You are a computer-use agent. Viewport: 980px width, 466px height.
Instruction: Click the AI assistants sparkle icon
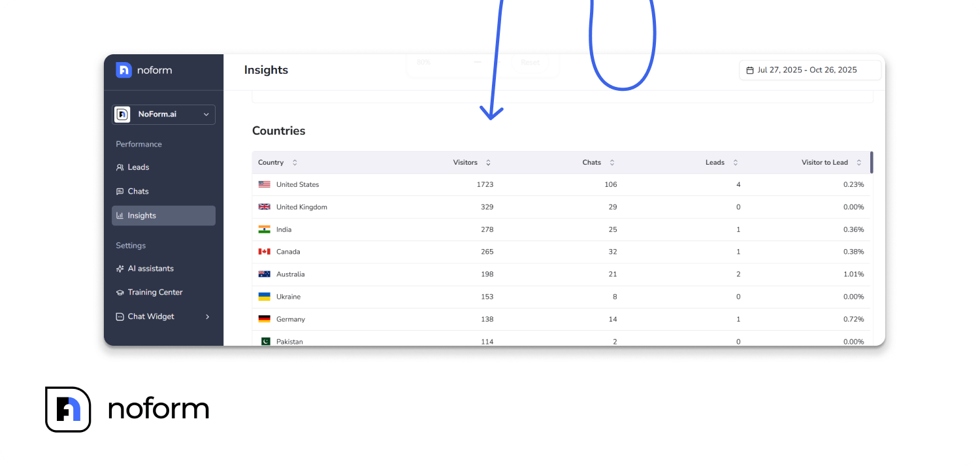pyautogui.click(x=121, y=268)
